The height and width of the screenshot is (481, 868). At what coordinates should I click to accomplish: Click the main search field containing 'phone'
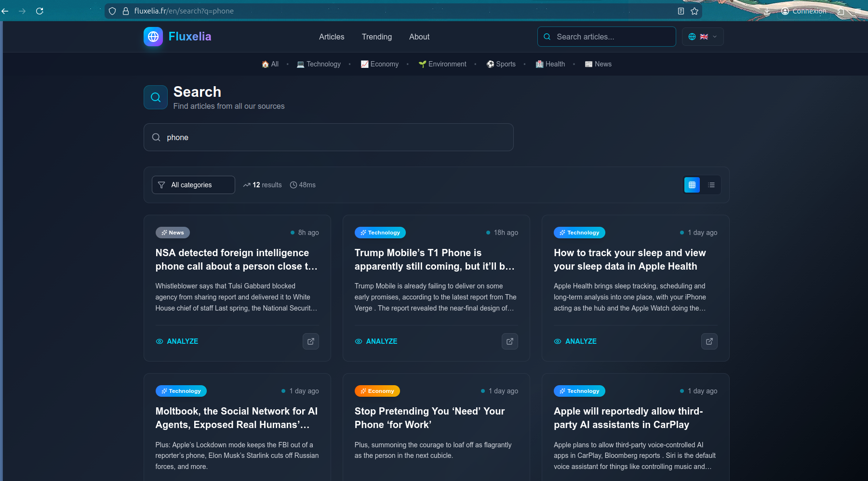point(329,137)
